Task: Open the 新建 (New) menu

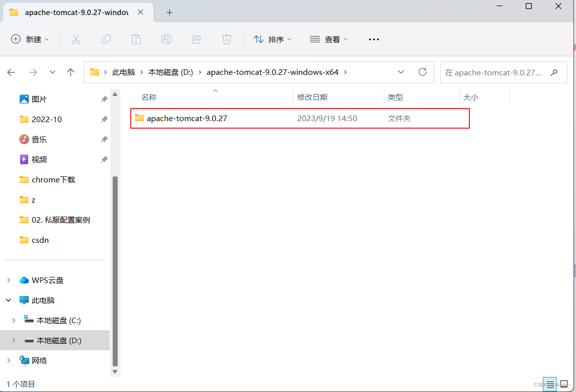Action: pyautogui.click(x=30, y=39)
